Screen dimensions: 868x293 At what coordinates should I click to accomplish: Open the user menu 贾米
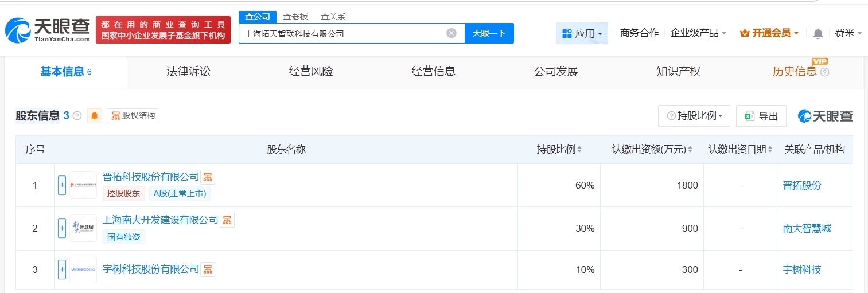pyautogui.click(x=848, y=33)
